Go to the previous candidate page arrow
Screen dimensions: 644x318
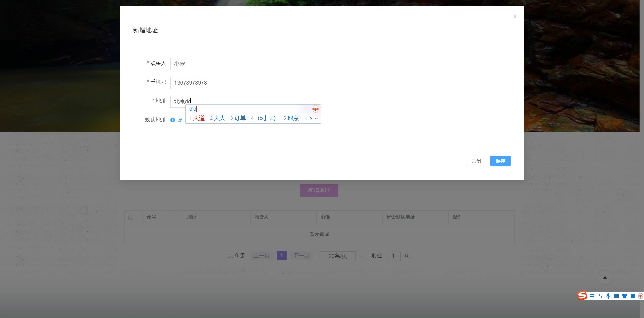[x=306, y=119]
